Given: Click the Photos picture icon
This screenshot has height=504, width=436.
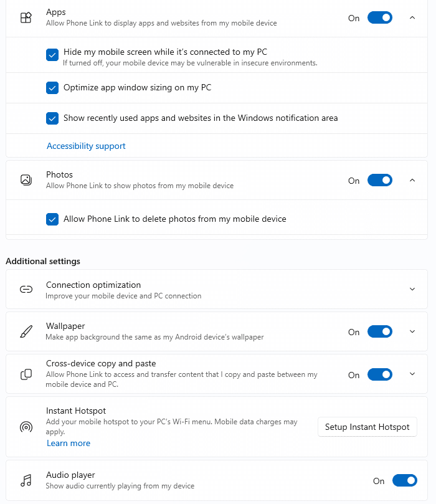Looking at the screenshot, I should click(26, 180).
